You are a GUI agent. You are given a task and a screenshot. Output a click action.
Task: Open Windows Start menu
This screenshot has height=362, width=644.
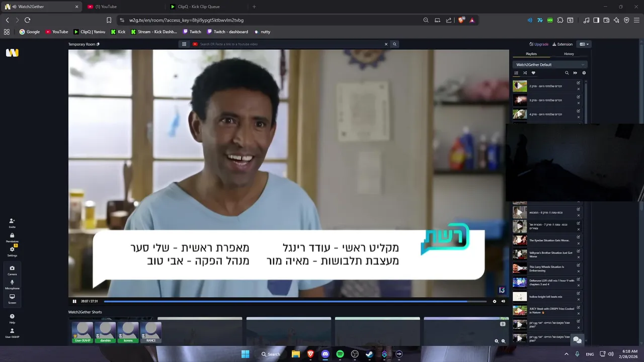[x=245, y=354]
